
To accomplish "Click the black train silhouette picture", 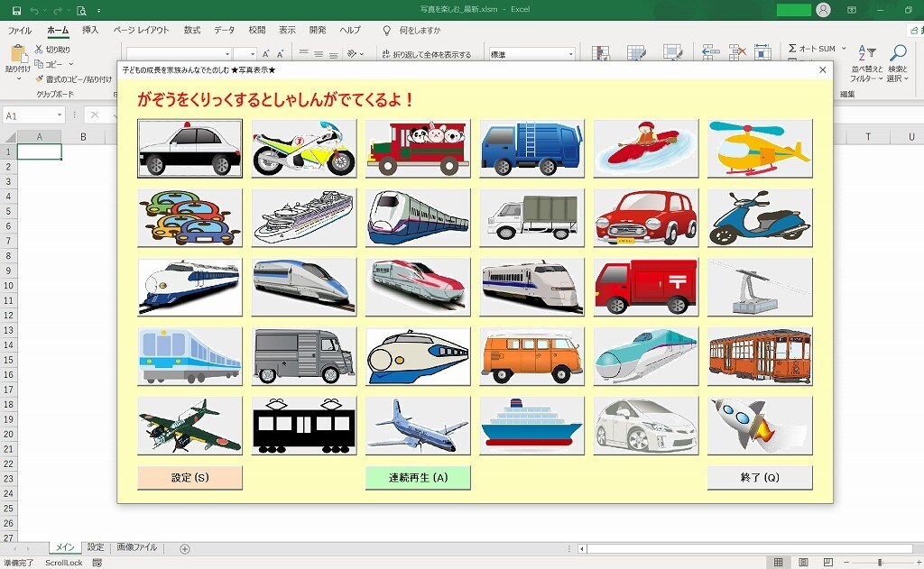I will (x=303, y=426).
